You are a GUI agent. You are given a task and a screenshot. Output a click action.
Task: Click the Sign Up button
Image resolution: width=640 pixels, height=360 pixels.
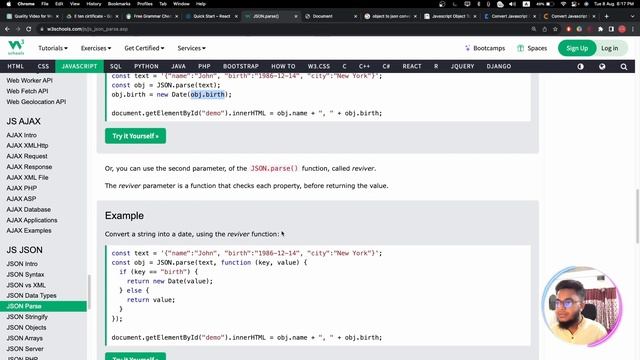(577, 48)
